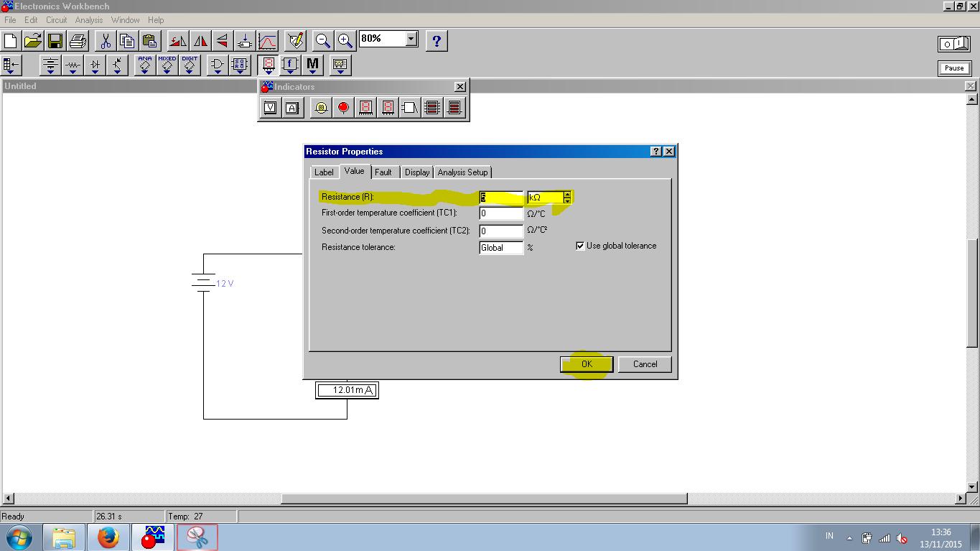Toggle Use global tolerance checkbox
The height and width of the screenshot is (551, 980).
580,246
